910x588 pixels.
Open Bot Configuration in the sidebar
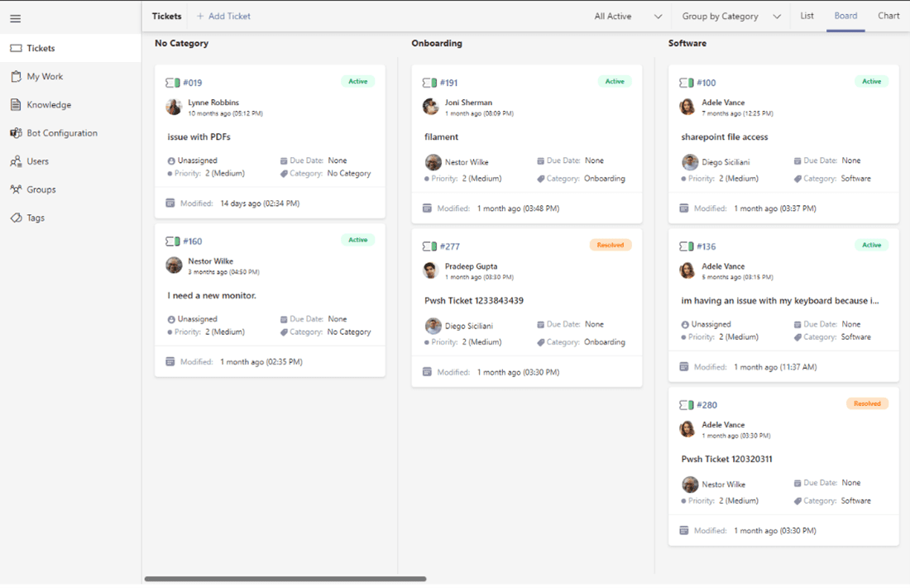[x=70, y=133]
